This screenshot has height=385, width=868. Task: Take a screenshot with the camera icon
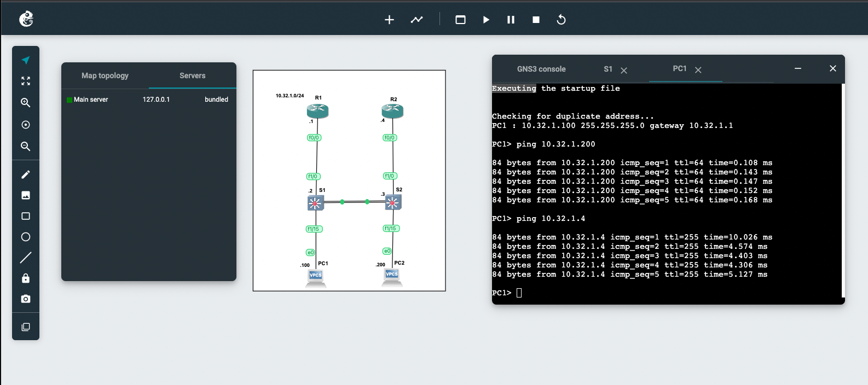[26, 299]
